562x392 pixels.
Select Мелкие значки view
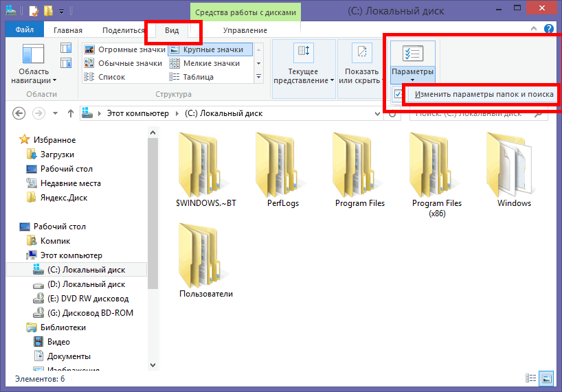click(x=204, y=63)
